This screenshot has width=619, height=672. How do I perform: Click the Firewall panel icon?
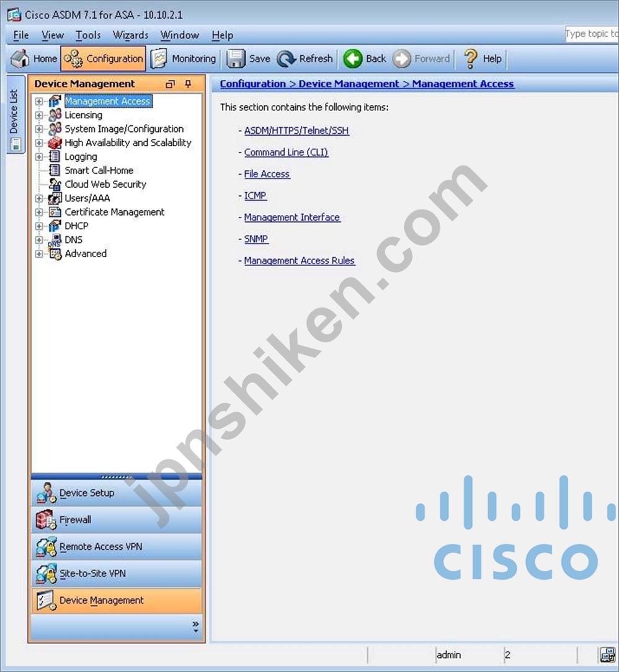click(47, 519)
